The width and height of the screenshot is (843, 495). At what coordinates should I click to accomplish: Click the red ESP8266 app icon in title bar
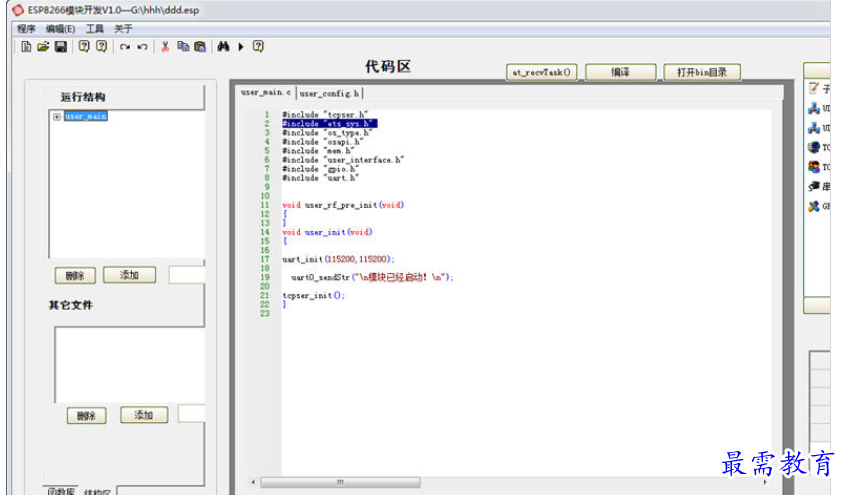click(18, 10)
